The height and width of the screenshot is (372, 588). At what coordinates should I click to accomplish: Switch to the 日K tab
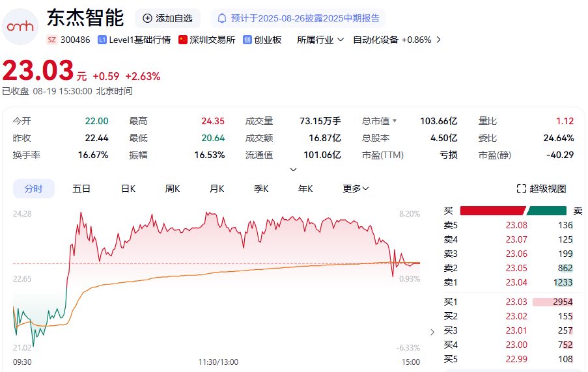128,189
